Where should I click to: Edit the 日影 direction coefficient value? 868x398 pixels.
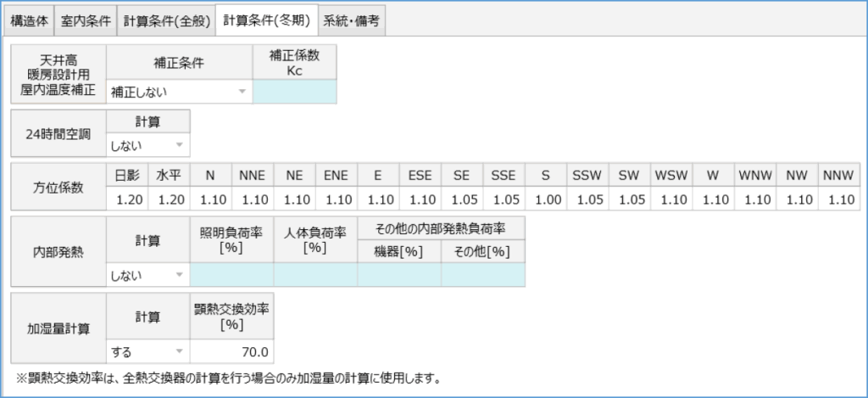[127, 199]
